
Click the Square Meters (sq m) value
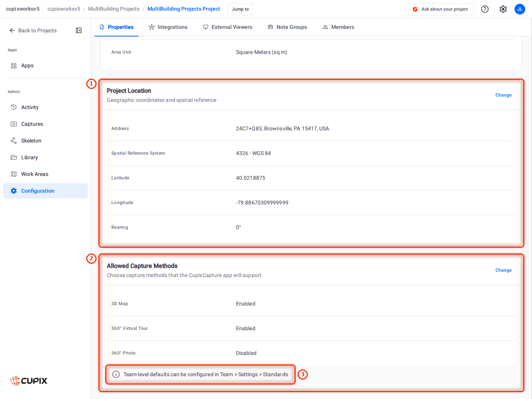261,52
